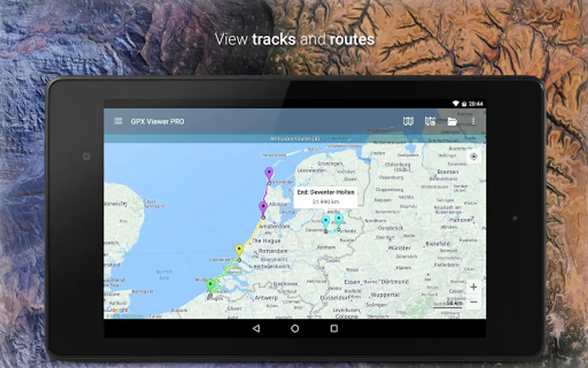Tap the Bielefeld city label
The width and height of the screenshot is (588, 368).
(x=437, y=243)
